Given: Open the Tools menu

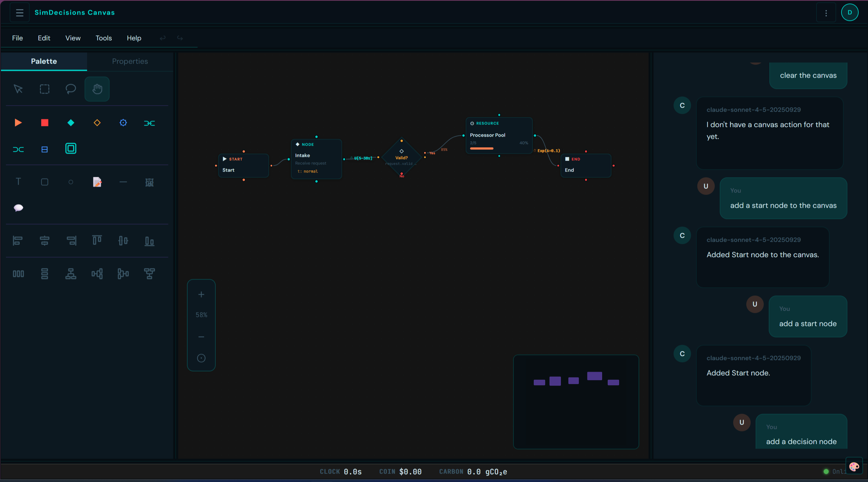Looking at the screenshot, I should [x=103, y=38].
